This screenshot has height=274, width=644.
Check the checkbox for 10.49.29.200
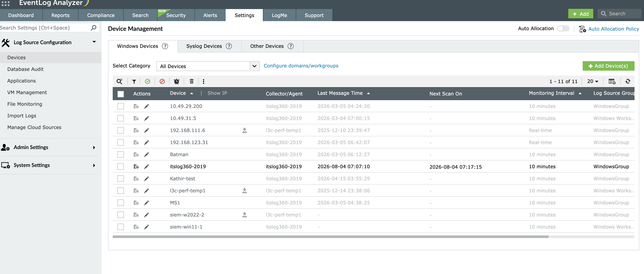[x=121, y=106]
